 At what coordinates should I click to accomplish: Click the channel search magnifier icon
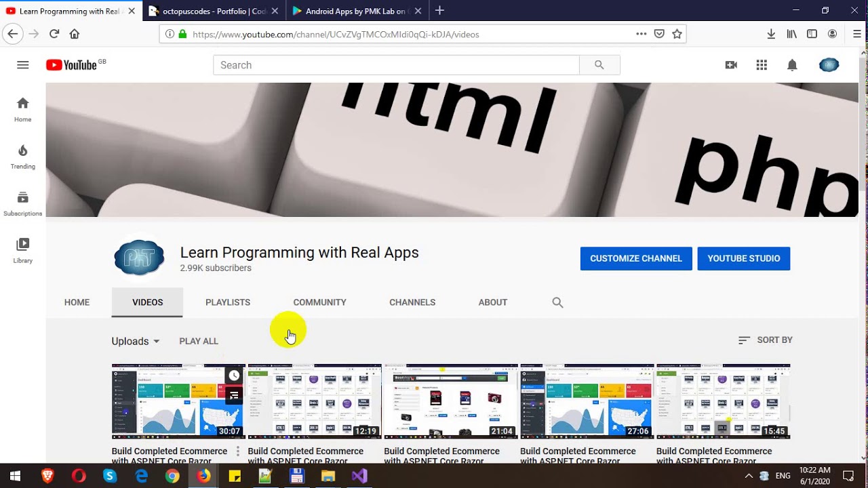click(x=557, y=302)
